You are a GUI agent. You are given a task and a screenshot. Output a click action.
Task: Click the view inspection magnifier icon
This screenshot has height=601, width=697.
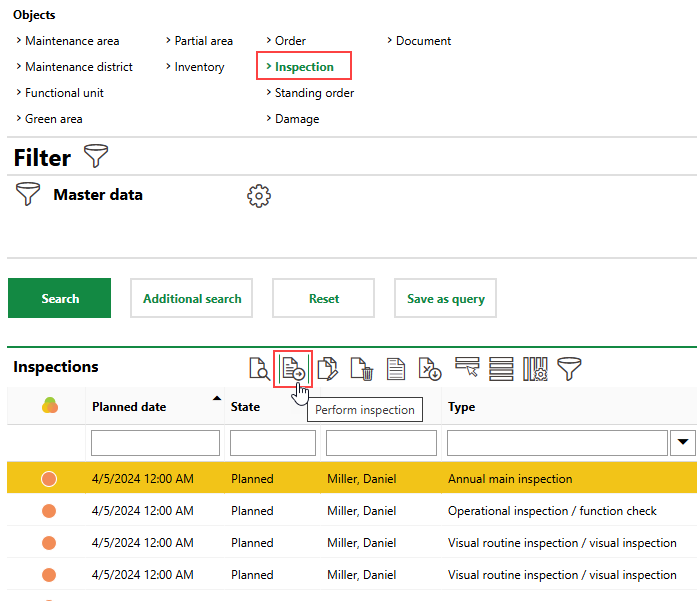click(259, 369)
